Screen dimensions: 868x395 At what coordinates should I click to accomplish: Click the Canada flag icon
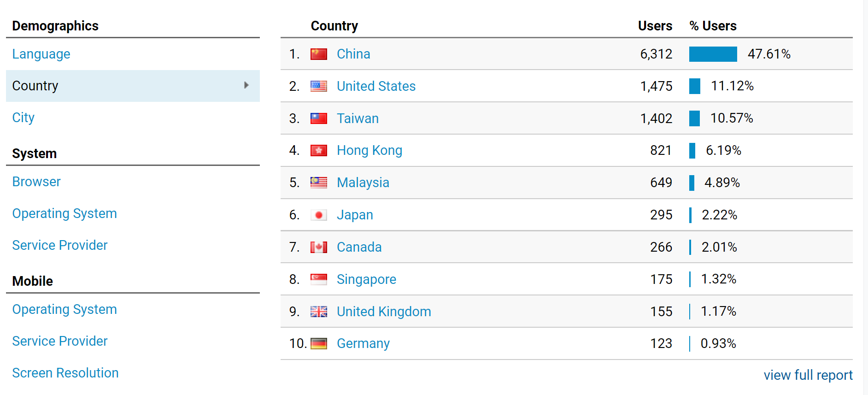tap(318, 248)
